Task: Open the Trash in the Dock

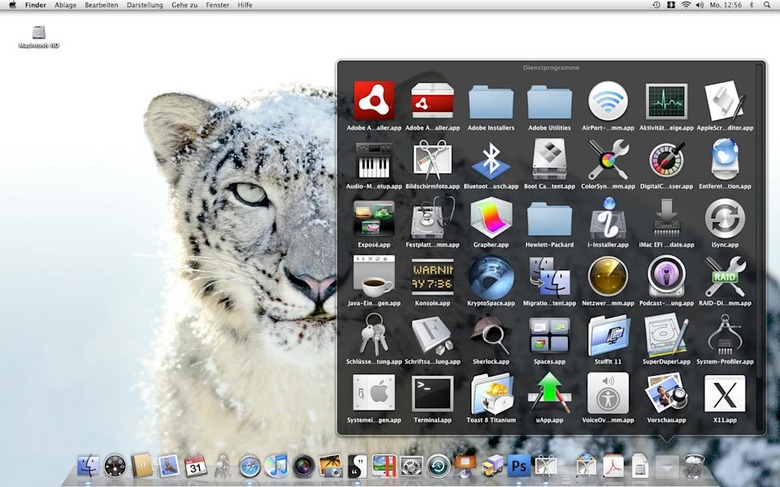Action: [x=693, y=466]
